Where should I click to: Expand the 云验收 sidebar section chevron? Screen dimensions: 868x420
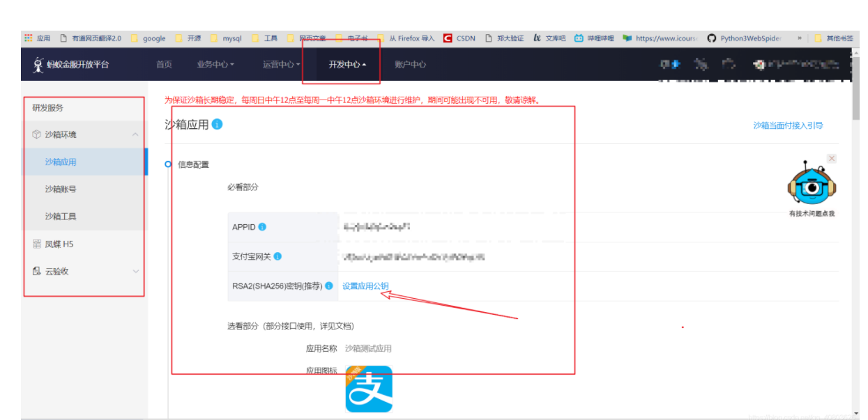point(135,271)
